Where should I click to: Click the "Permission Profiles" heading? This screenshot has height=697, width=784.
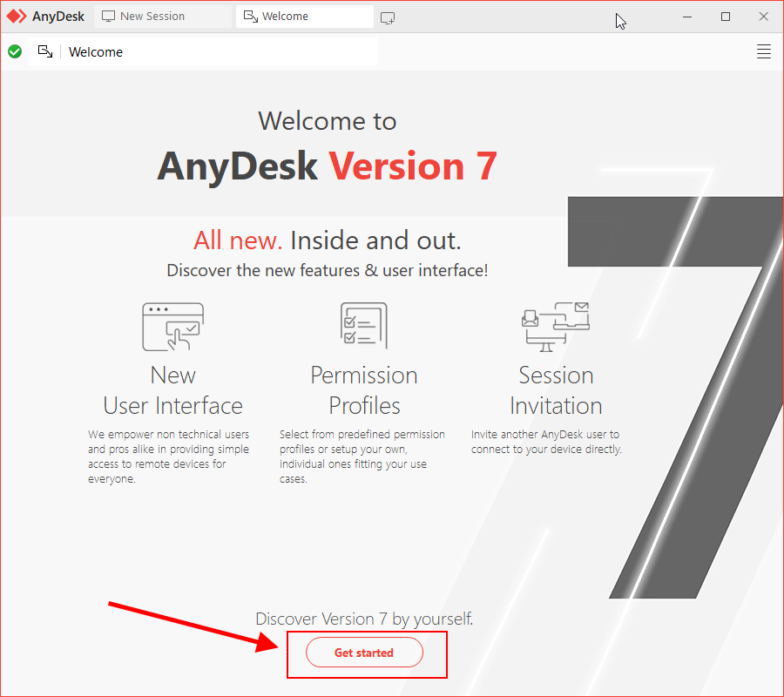coord(364,390)
